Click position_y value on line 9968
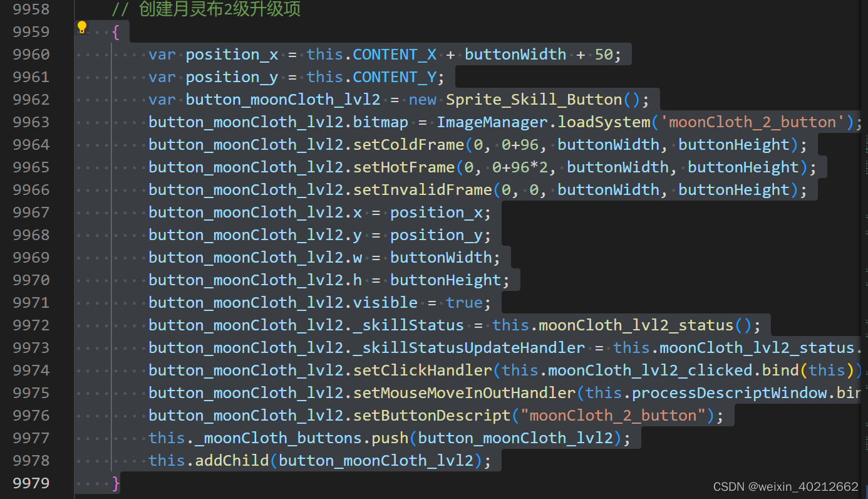The height and width of the screenshot is (499, 868). coord(437,235)
